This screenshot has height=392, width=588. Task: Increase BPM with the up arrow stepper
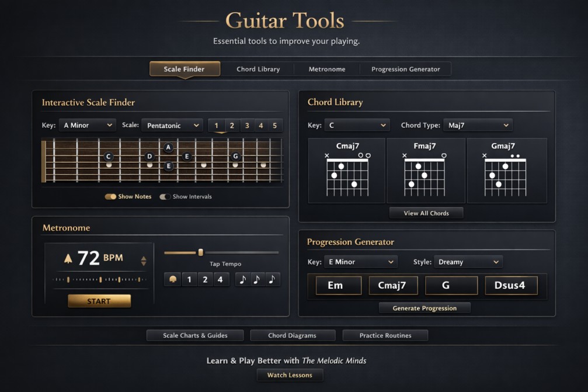pyautogui.click(x=144, y=258)
